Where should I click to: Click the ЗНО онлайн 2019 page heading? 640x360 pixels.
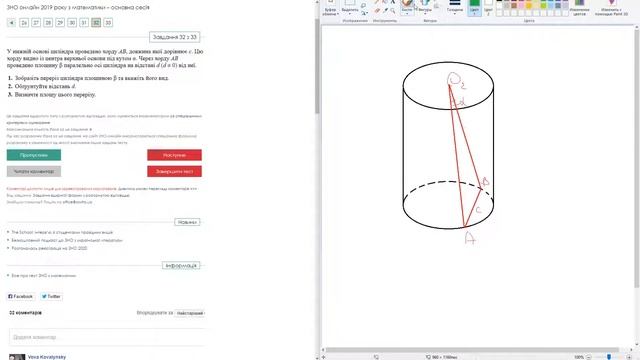[x=78, y=7]
